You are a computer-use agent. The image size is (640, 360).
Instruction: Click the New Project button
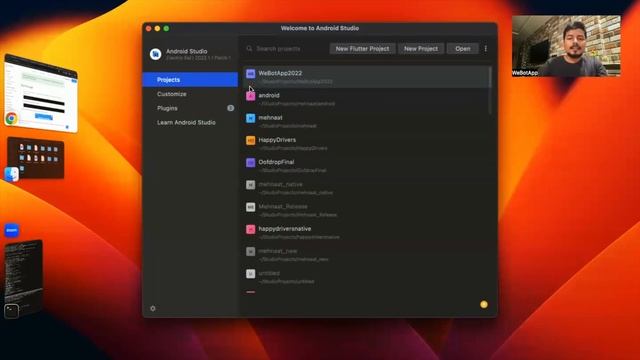coord(421,49)
